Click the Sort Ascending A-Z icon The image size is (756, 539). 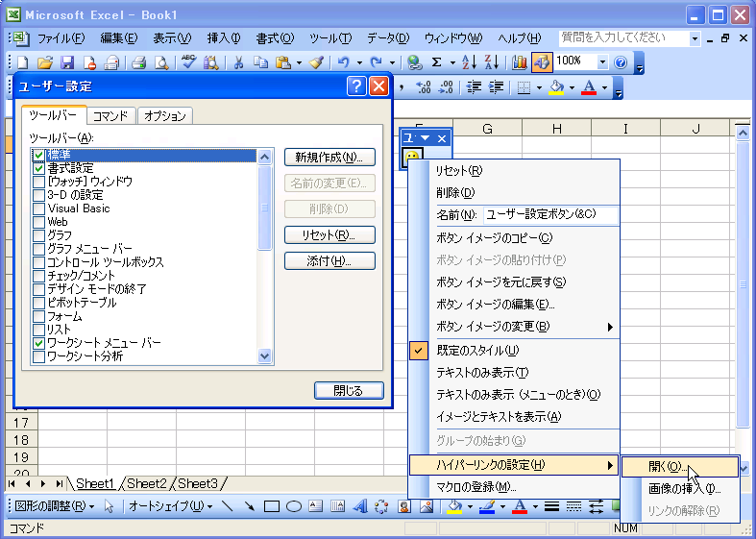coord(469,62)
